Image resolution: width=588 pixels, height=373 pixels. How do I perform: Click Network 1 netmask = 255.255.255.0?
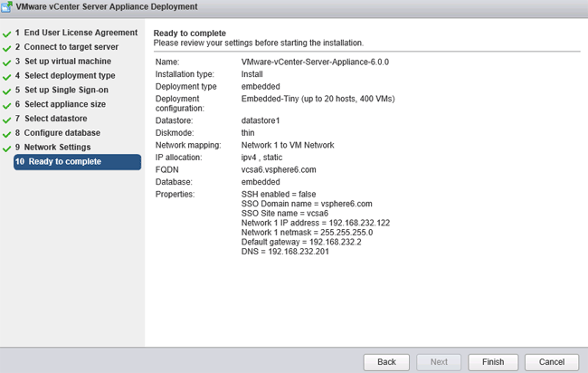(x=308, y=233)
